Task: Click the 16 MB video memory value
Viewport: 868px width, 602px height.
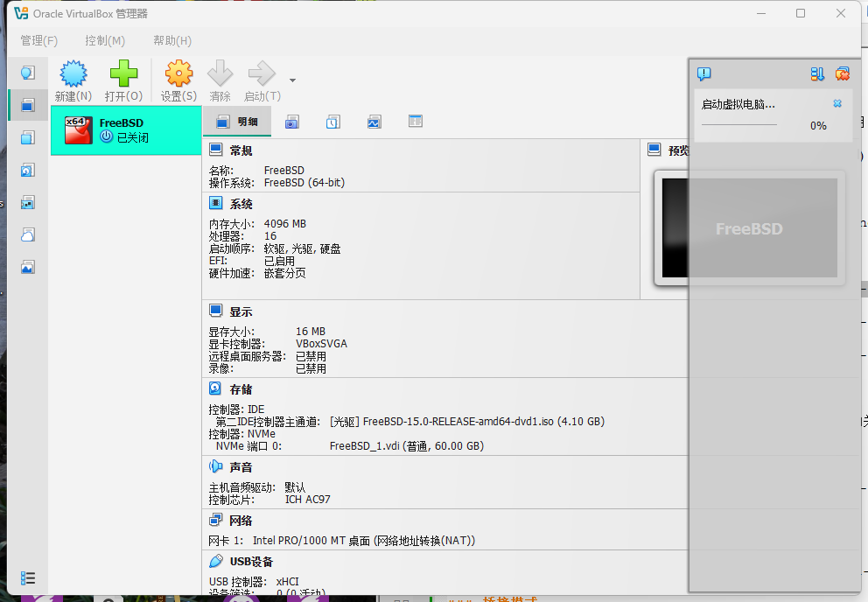Action: click(311, 331)
